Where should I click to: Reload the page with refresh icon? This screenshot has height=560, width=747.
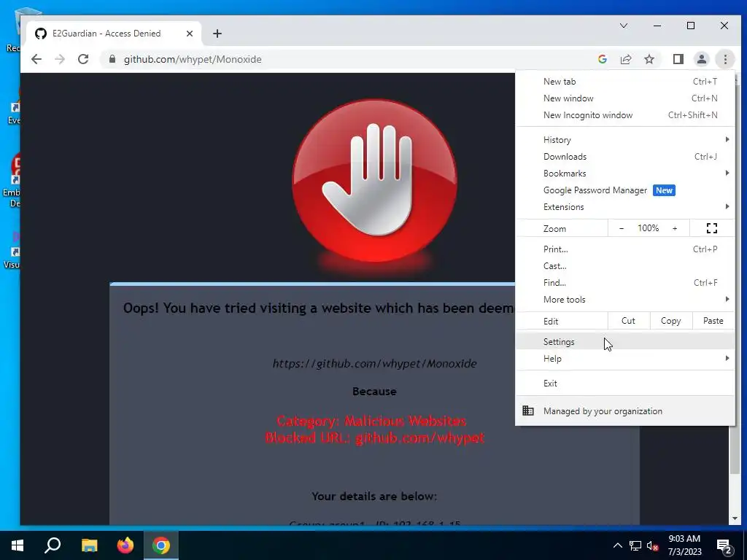(x=83, y=59)
